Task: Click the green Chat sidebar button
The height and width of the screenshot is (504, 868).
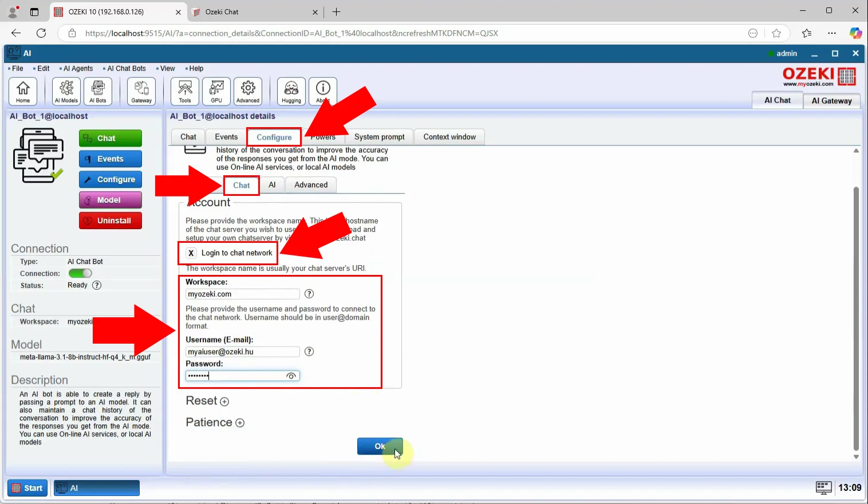Action: pyautogui.click(x=111, y=138)
